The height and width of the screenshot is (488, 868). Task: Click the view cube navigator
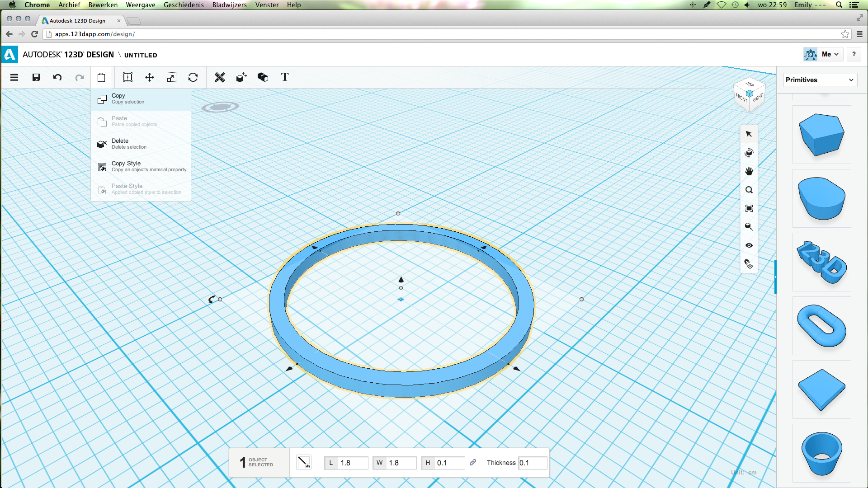pyautogui.click(x=749, y=94)
